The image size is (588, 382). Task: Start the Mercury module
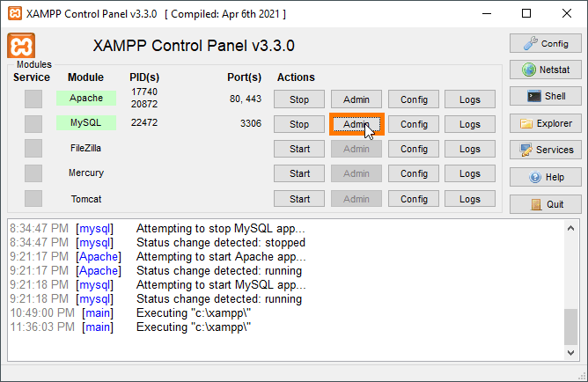tap(299, 173)
